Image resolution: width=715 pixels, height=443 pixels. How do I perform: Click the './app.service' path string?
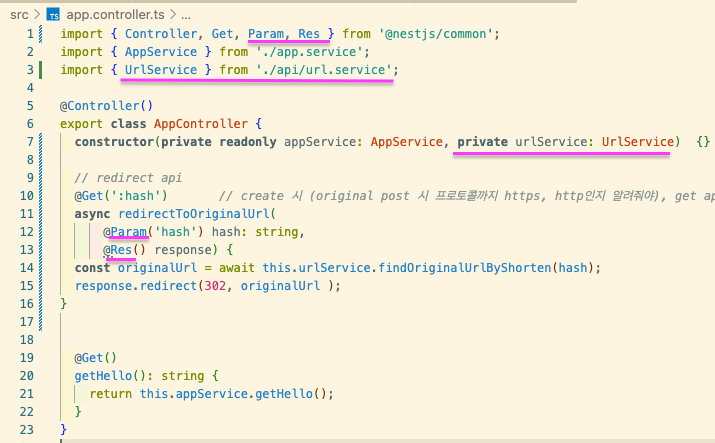click(x=309, y=52)
